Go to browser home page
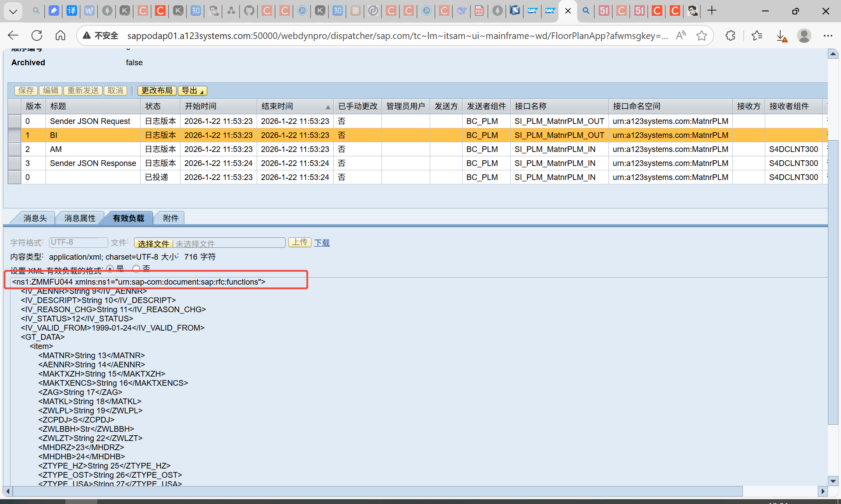Image resolution: width=841 pixels, height=504 pixels. coord(60,35)
